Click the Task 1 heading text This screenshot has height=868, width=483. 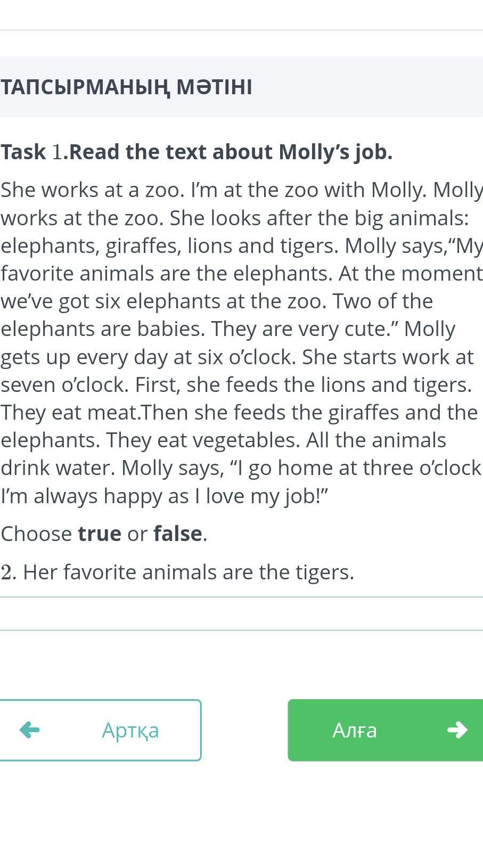pos(197,152)
